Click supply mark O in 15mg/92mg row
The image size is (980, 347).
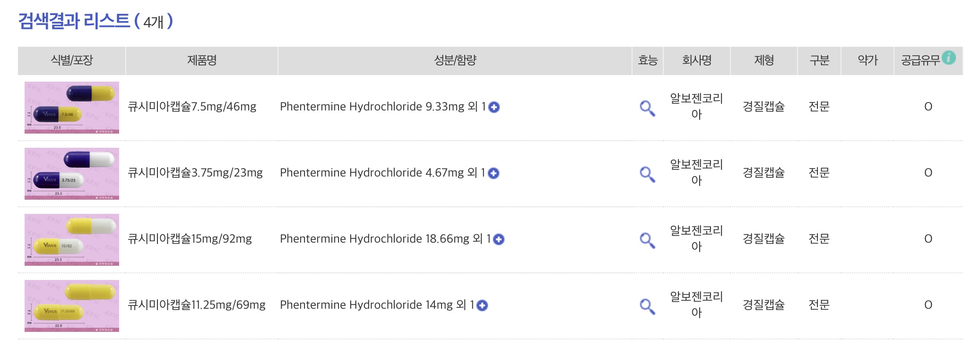click(928, 239)
